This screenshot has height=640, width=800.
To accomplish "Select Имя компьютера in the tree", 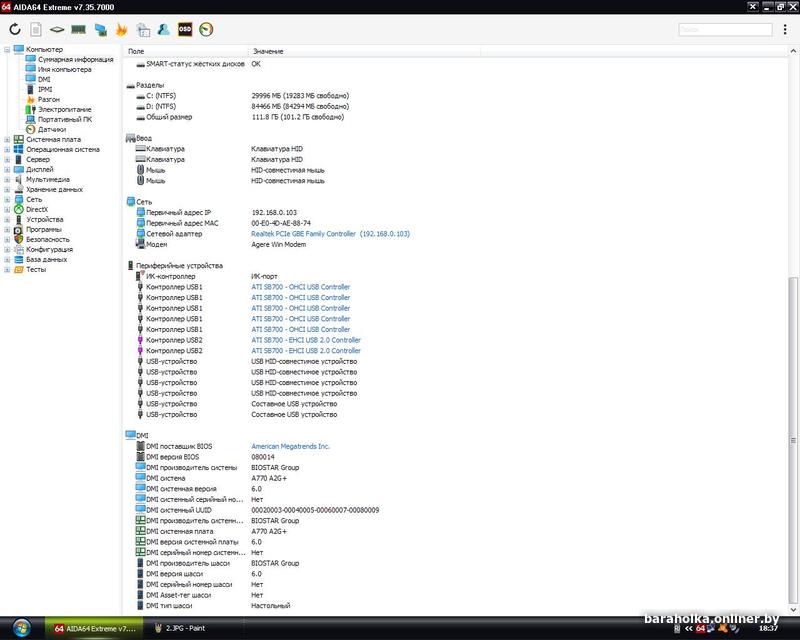I will coord(64,69).
